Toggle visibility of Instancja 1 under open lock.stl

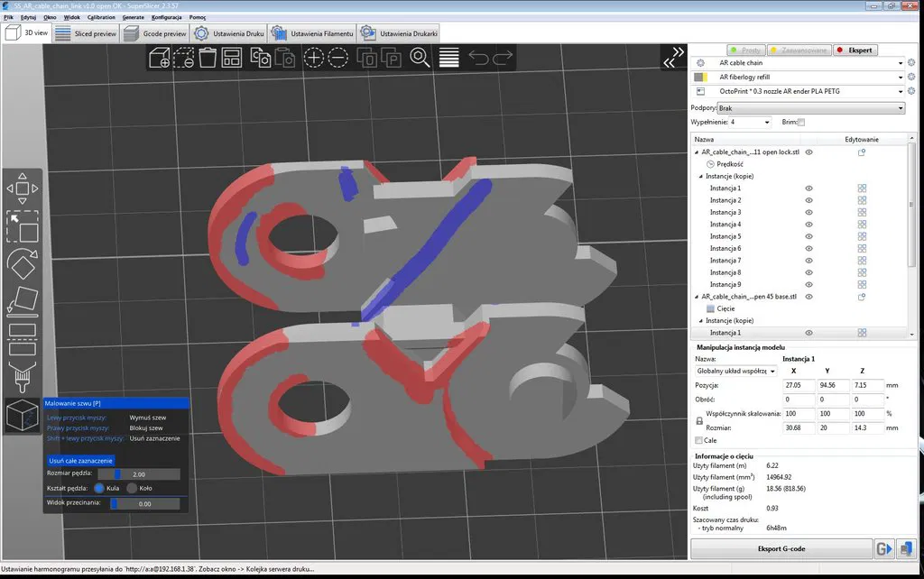pos(808,188)
